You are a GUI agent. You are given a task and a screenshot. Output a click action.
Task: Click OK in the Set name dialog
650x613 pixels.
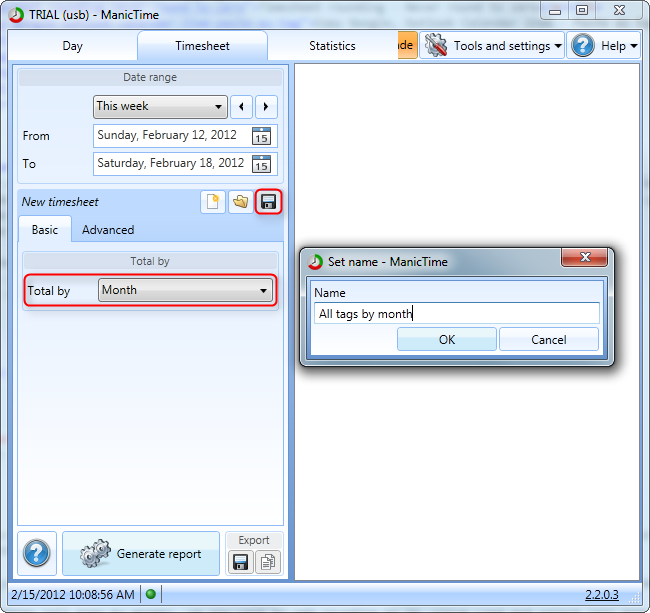[x=446, y=339]
